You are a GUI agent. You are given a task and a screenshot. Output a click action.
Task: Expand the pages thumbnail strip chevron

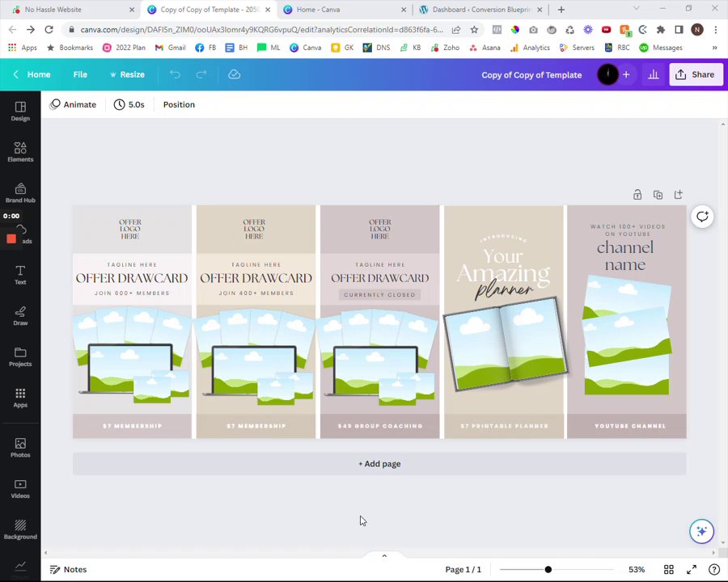384,555
